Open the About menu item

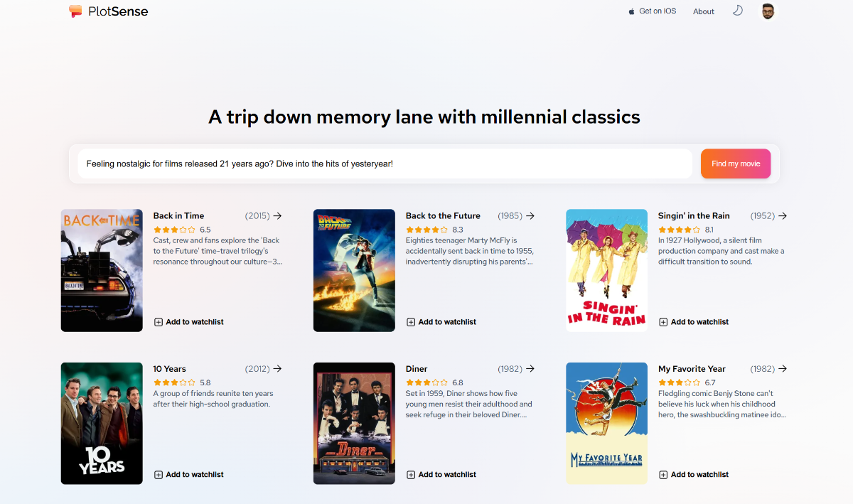(704, 11)
